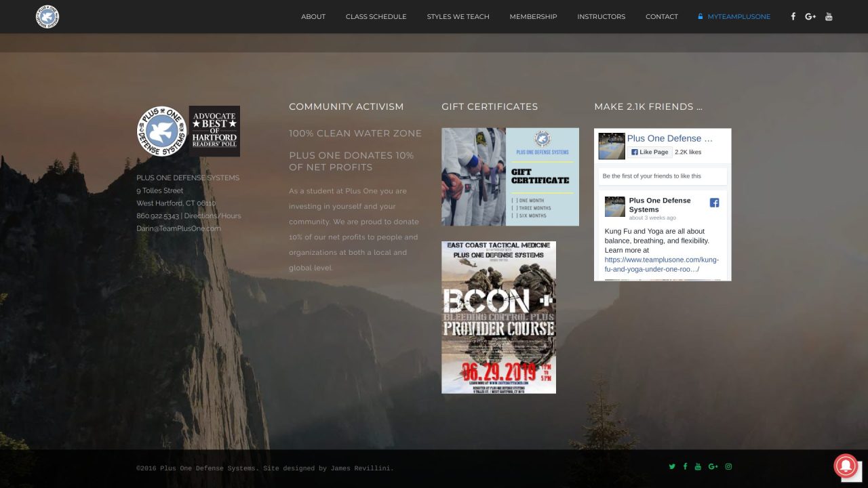Click the Advocate Best of Hartford badge
Screen dimensions: 868x488
214,131
